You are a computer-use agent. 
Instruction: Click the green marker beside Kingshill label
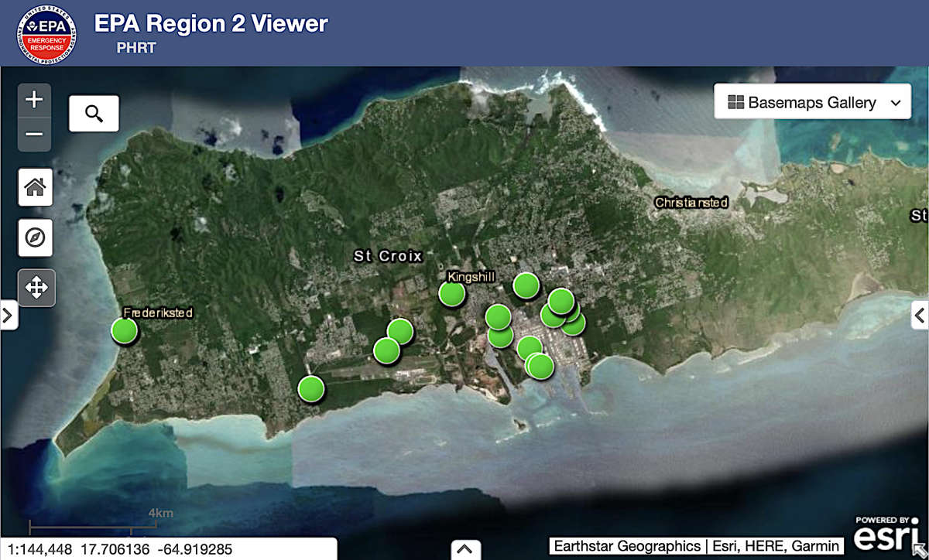pyautogui.click(x=451, y=294)
